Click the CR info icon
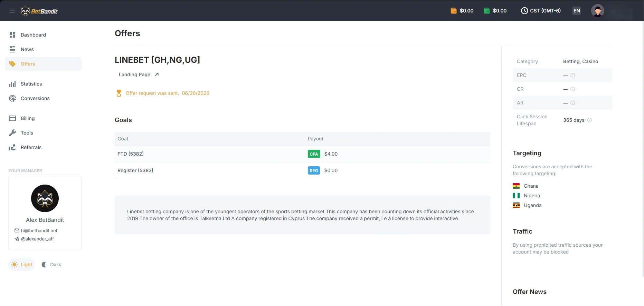 tap(573, 89)
